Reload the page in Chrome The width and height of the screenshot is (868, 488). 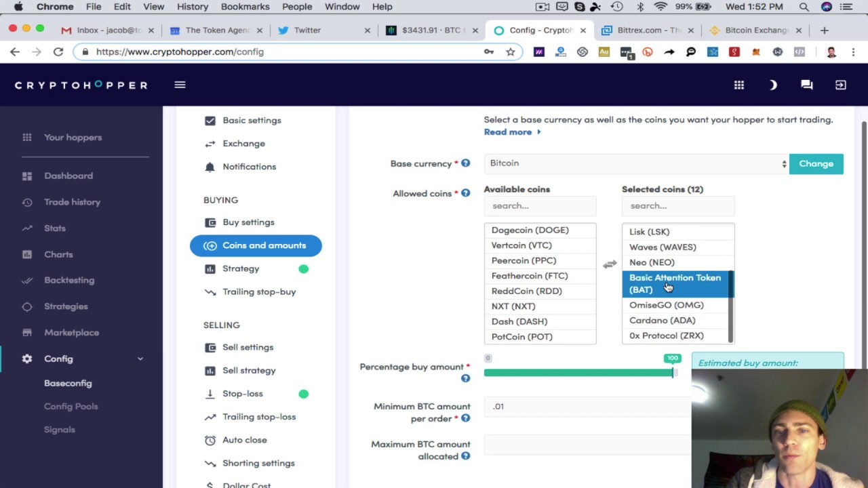58,52
